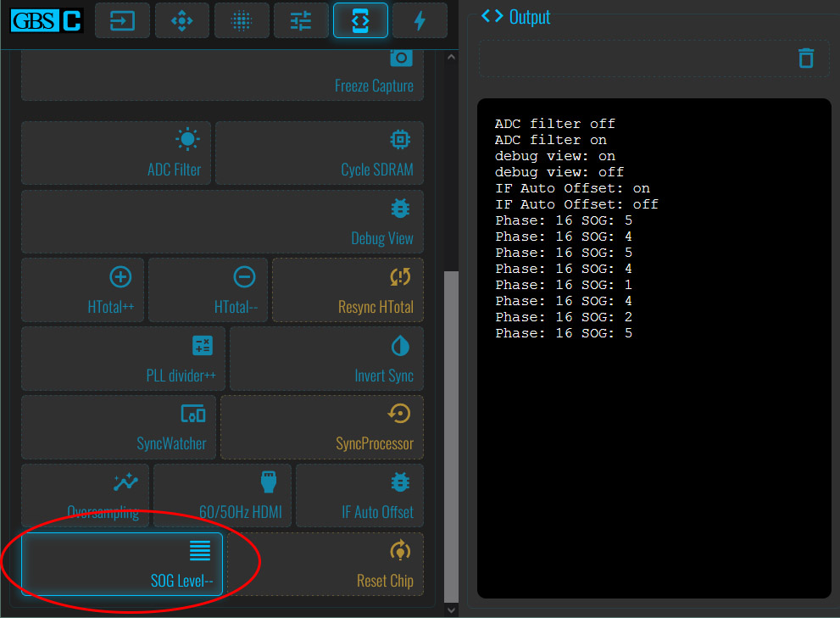Click the scrollbar down arrow
The height and width of the screenshot is (618, 840).
point(451,610)
